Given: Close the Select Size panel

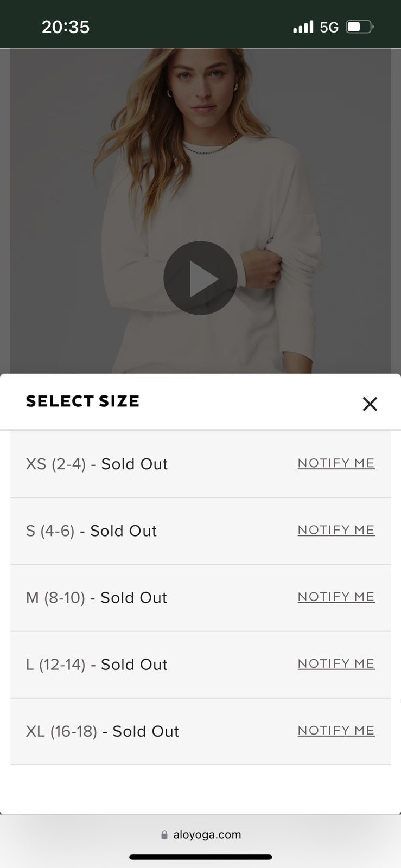Looking at the screenshot, I should click(370, 404).
